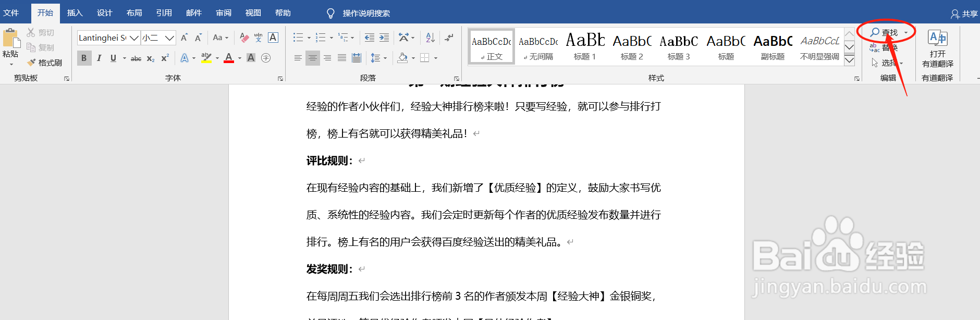Open Paragraph dialog launcher

pyautogui.click(x=457, y=79)
